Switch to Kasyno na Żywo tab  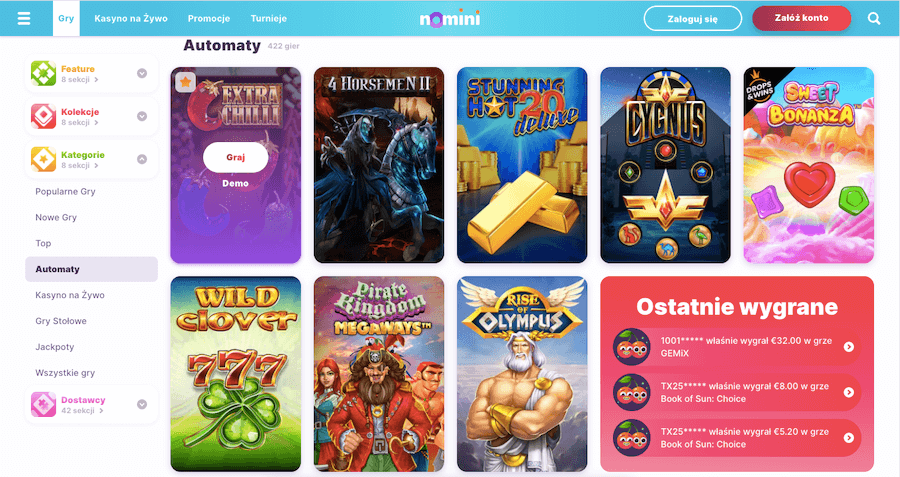[131, 18]
